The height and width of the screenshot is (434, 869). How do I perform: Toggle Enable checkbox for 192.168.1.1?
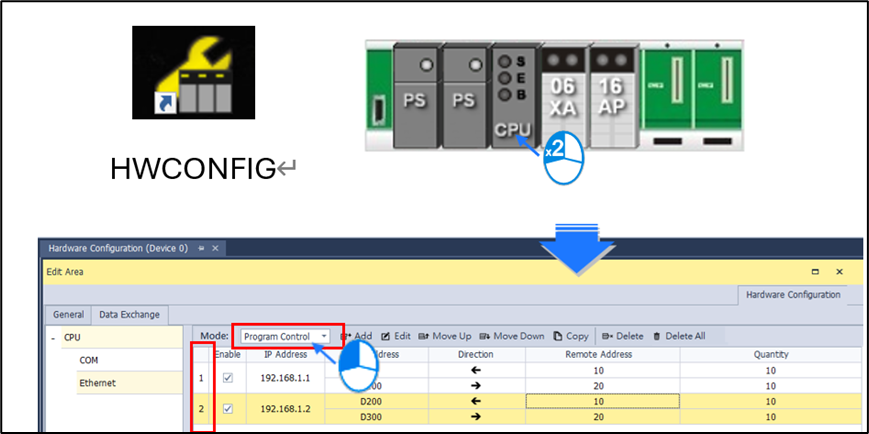coord(228,378)
